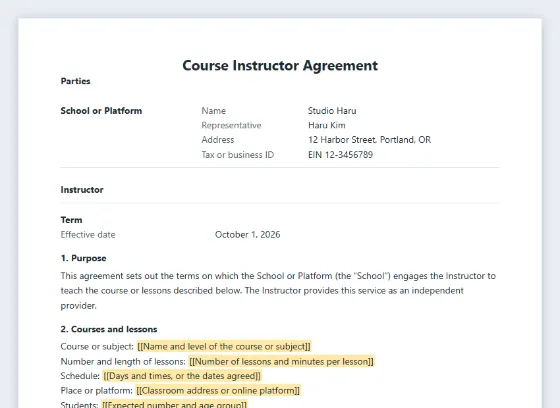
Task: Click the Representative field label
Action: pyautogui.click(x=231, y=125)
